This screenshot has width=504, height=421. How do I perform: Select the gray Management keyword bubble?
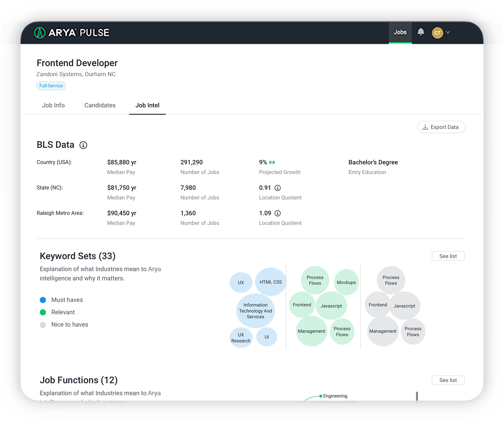383,331
